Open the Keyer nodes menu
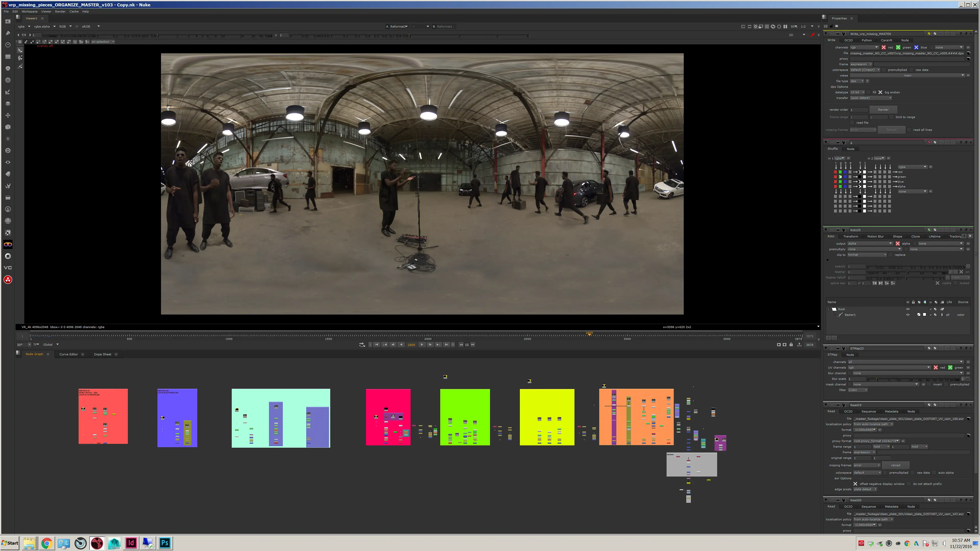 [x=8, y=92]
